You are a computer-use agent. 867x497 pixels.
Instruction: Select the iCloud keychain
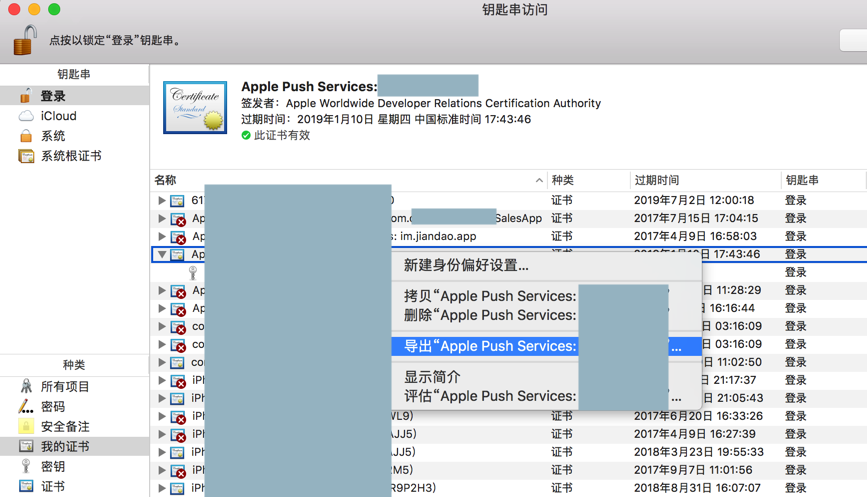pyautogui.click(x=74, y=116)
